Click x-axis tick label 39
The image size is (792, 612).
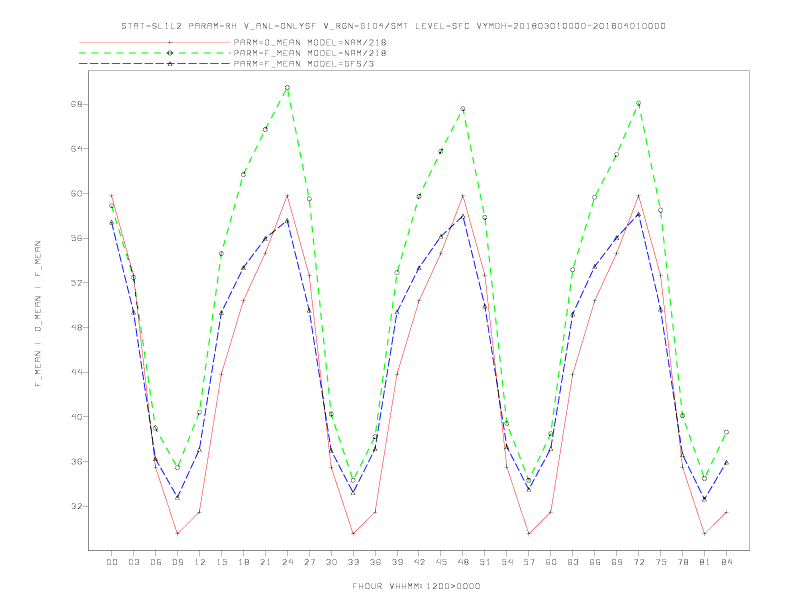pyautogui.click(x=397, y=562)
